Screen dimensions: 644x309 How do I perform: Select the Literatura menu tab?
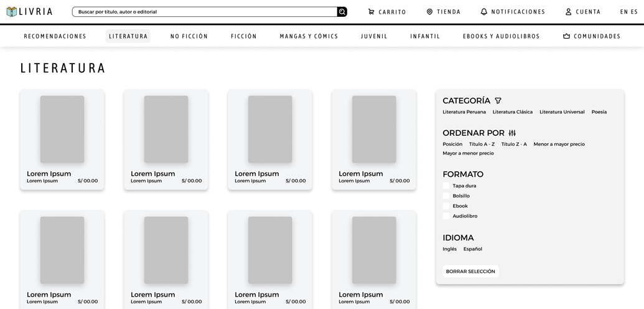pyautogui.click(x=128, y=36)
